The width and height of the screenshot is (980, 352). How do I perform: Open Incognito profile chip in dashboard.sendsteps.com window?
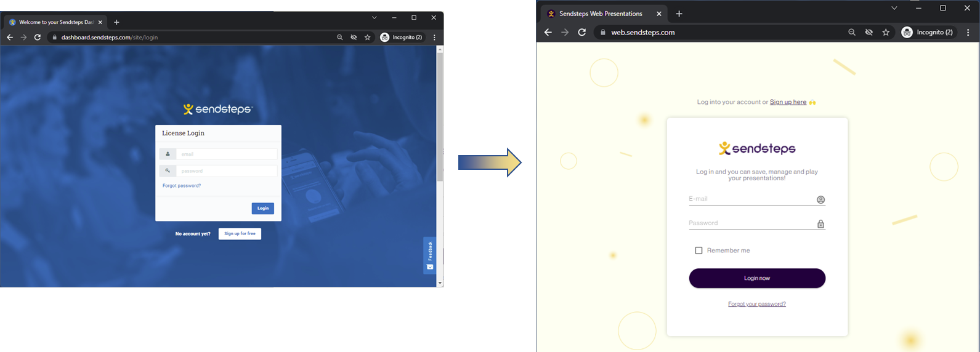click(x=402, y=38)
